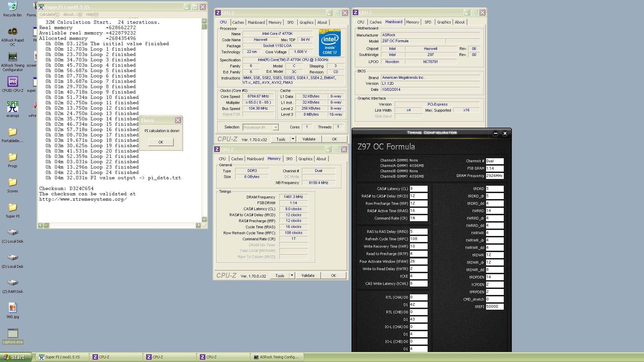Select the capture.exe desktop icon
This screenshot has height=362, width=644.
tap(12, 336)
